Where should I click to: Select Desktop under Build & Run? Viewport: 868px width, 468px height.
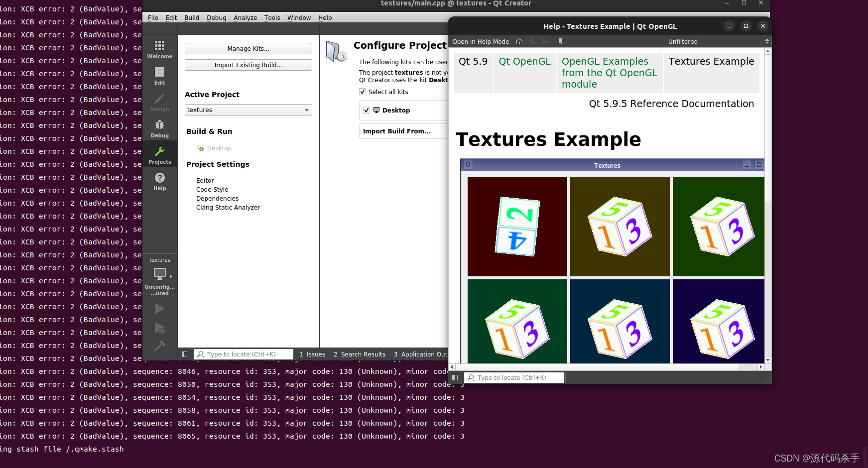click(219, 148)
